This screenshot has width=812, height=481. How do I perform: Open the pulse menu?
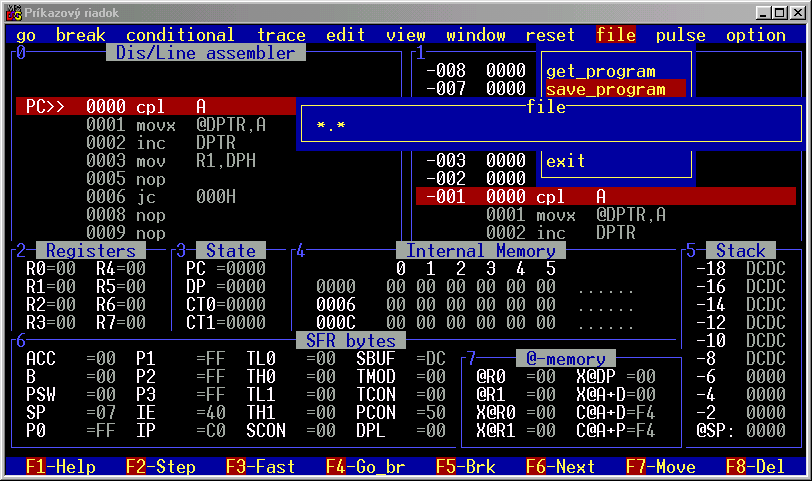click(x=680, y=35)
